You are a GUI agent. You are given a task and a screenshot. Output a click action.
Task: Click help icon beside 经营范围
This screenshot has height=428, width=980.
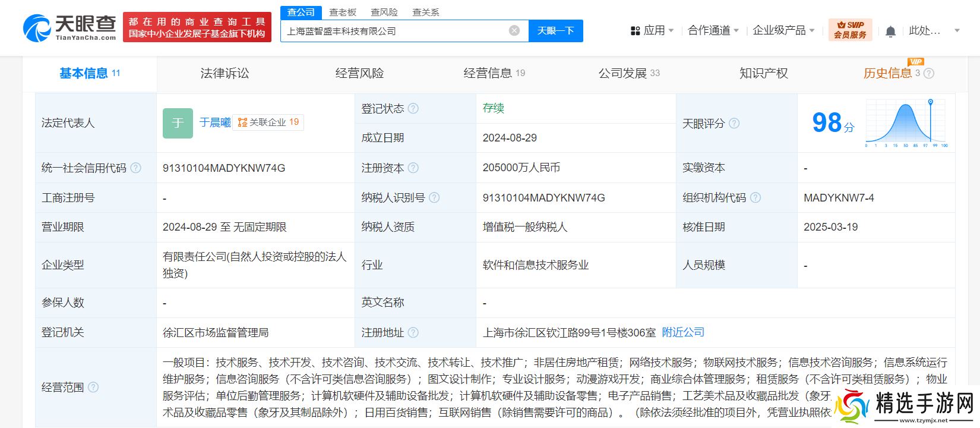pyautogui.click(x=93, y=388)
